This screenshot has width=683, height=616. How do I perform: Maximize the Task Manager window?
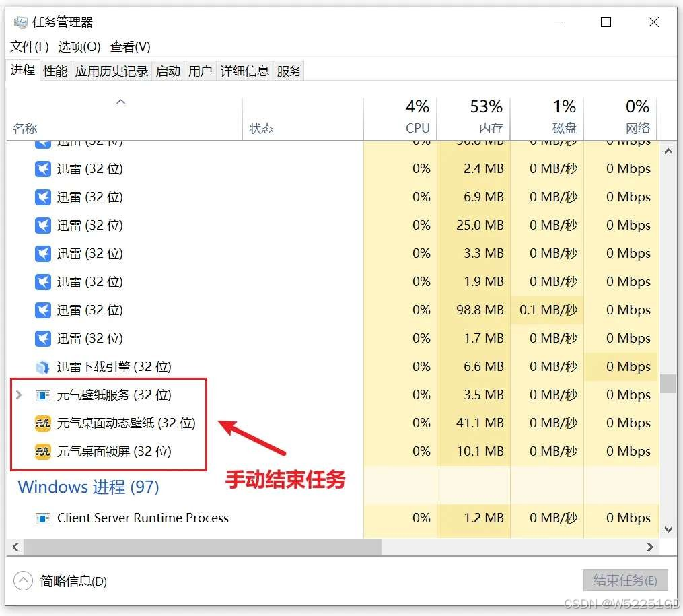pyautogui.click(x=606, y=22)
